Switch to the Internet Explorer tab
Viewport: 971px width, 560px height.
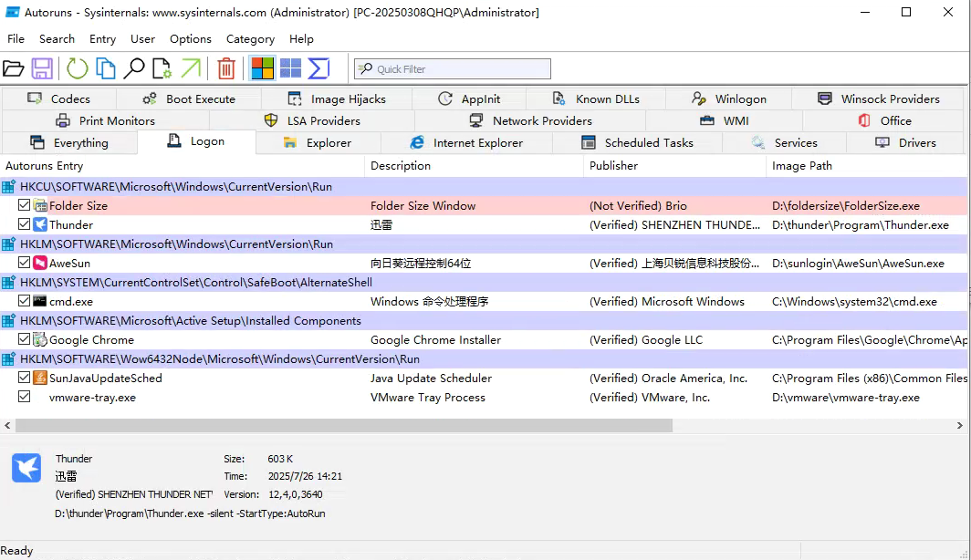466,143
